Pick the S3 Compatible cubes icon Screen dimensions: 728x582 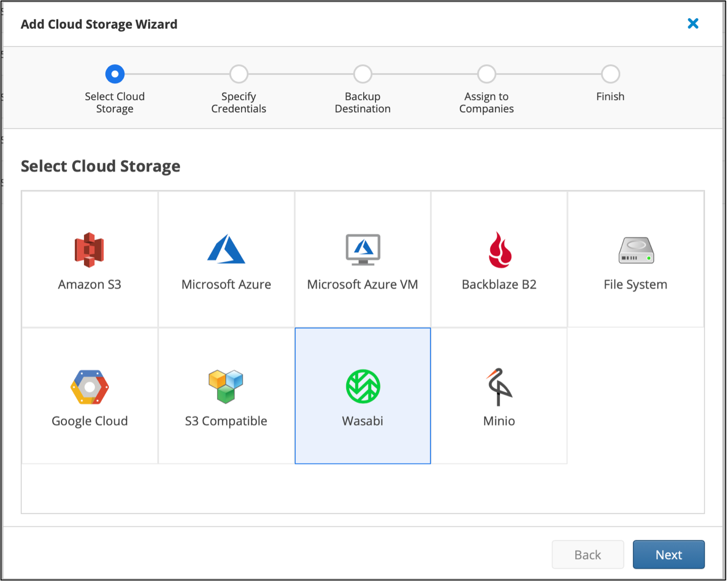pyautogui.click(x=226, y=387)
